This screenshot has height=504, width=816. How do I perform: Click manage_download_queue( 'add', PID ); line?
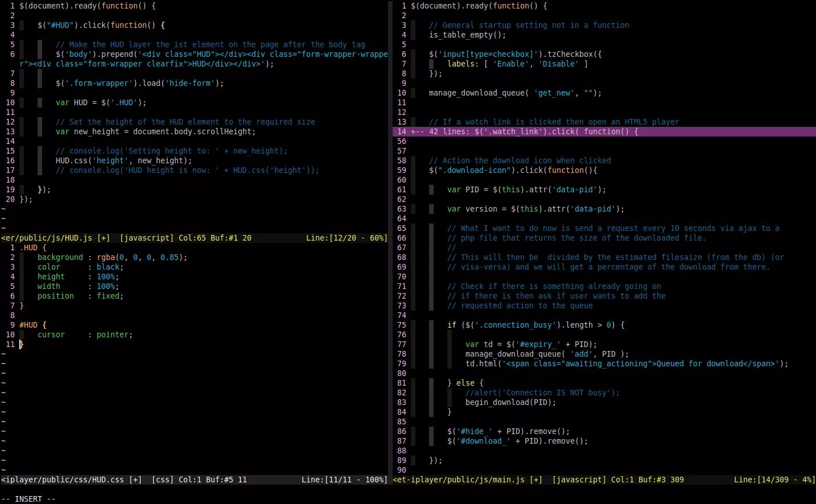[547, 354]
